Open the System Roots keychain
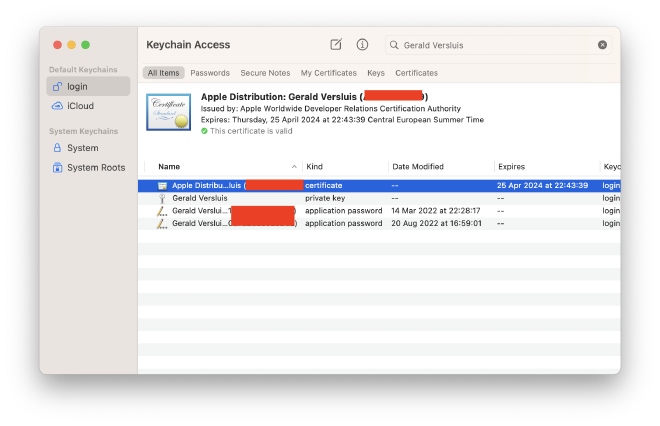The image size is (660, 426). pos(88,168)
